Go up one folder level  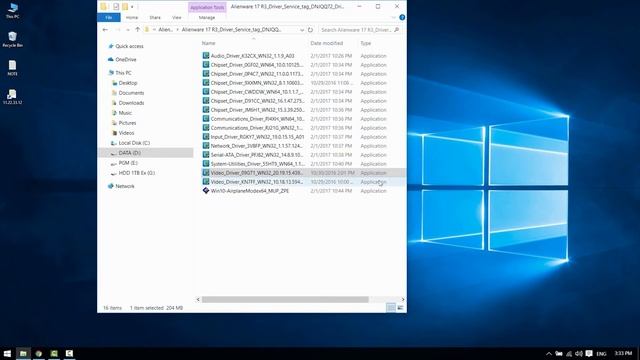coord(138,30)
